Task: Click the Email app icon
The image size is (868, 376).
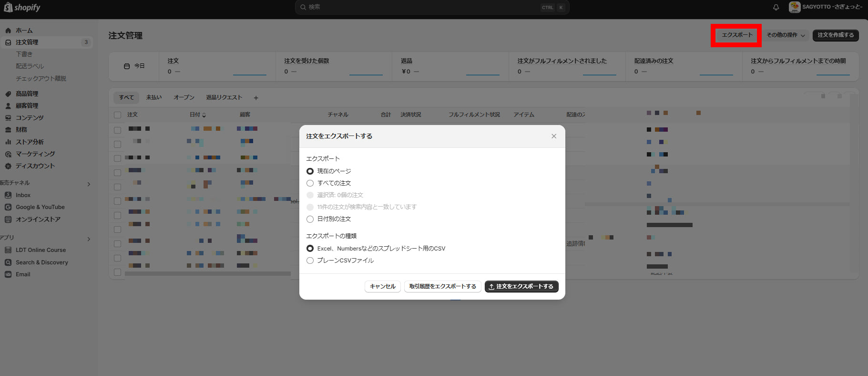Action: click(x=8, y=274)
